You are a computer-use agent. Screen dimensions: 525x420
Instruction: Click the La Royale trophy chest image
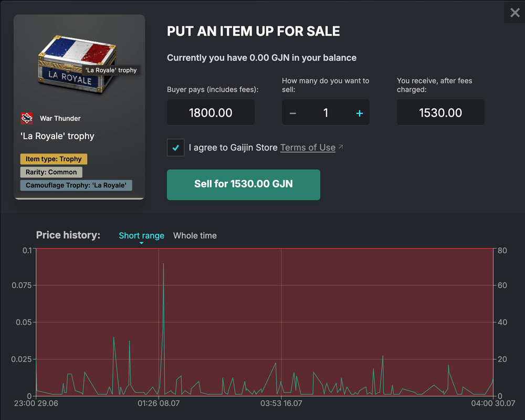pos(77,64)
